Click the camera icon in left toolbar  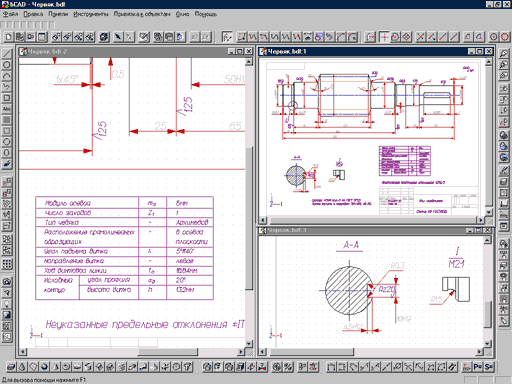[x=7, y=282]
